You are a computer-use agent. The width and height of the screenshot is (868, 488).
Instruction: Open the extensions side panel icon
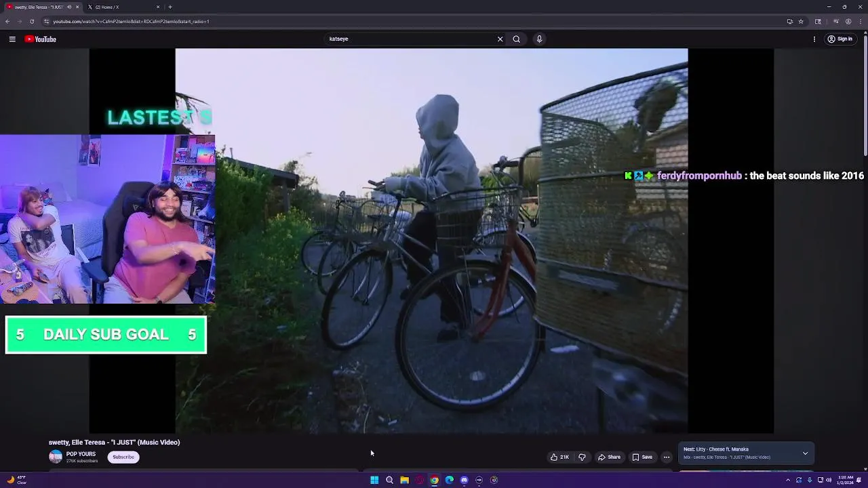[818, 22]
